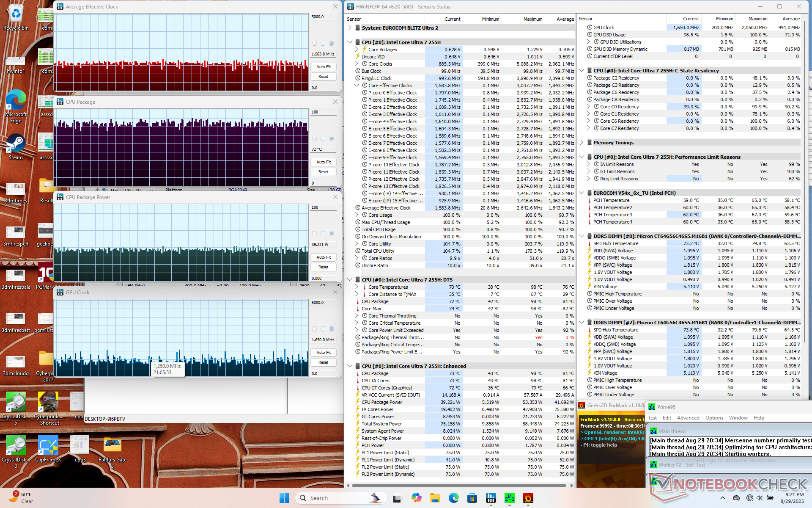
Task: Click Auto Fit in CPU Package graph
Action: 324,162
